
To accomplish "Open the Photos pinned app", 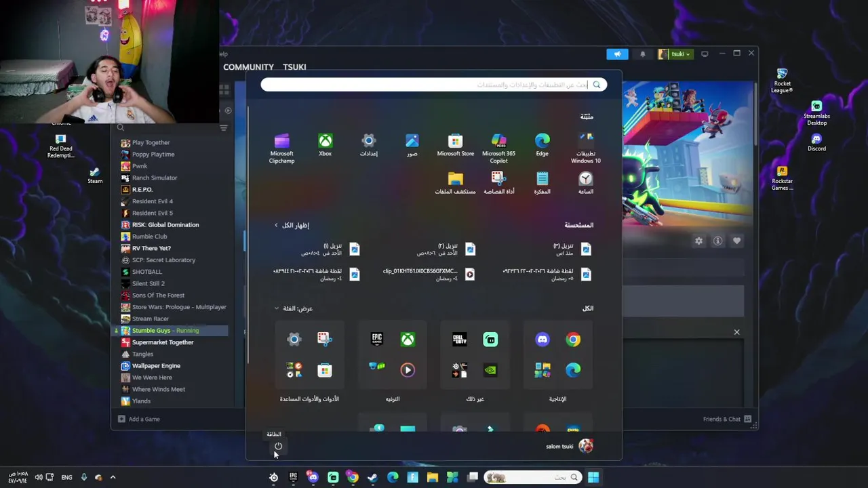I will (x=412, y=145).
